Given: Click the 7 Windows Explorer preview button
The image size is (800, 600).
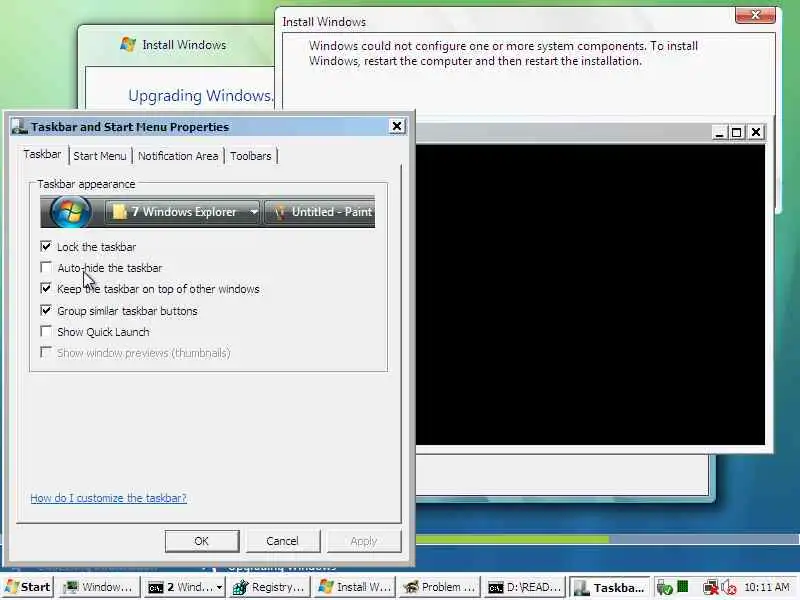Looking at the screenshot, I should [x=183, y=212].
